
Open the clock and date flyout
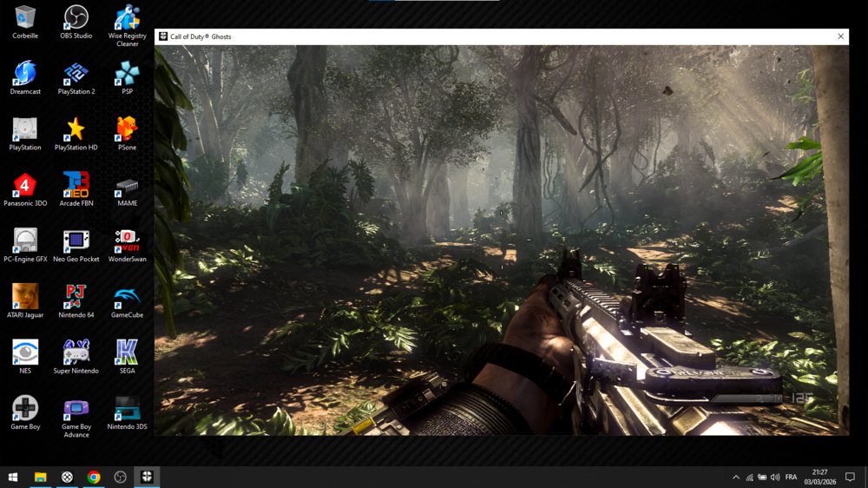click(x=819, y=477)
